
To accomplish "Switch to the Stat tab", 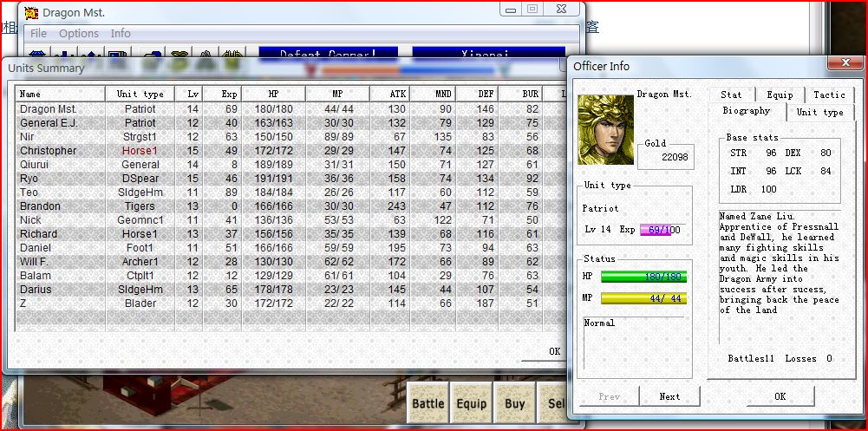I will click(731, 95).
